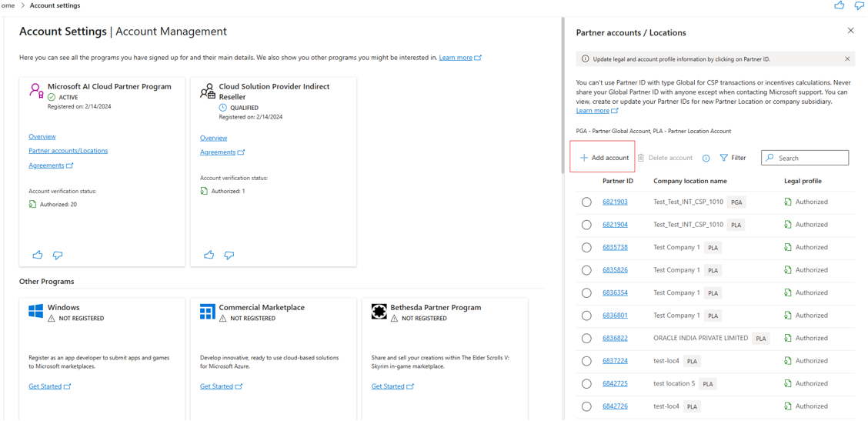Select radio button for Partner ID 6821903

586,202
